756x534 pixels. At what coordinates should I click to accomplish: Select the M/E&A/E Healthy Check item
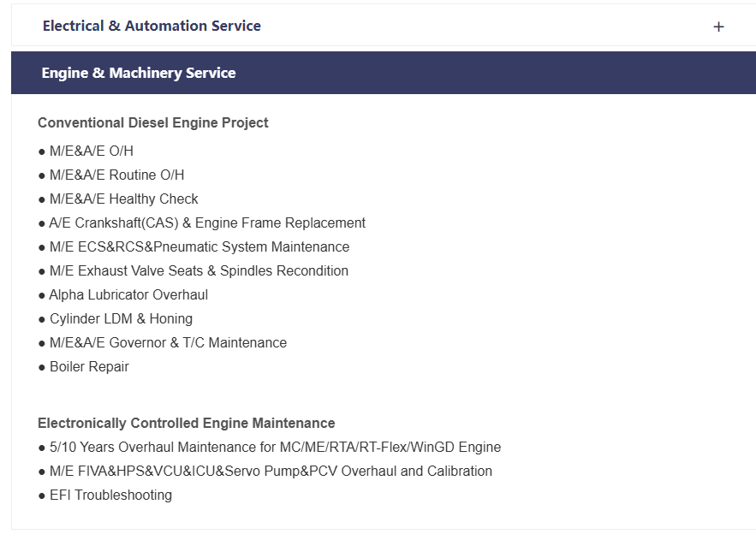tap(123, 199)
